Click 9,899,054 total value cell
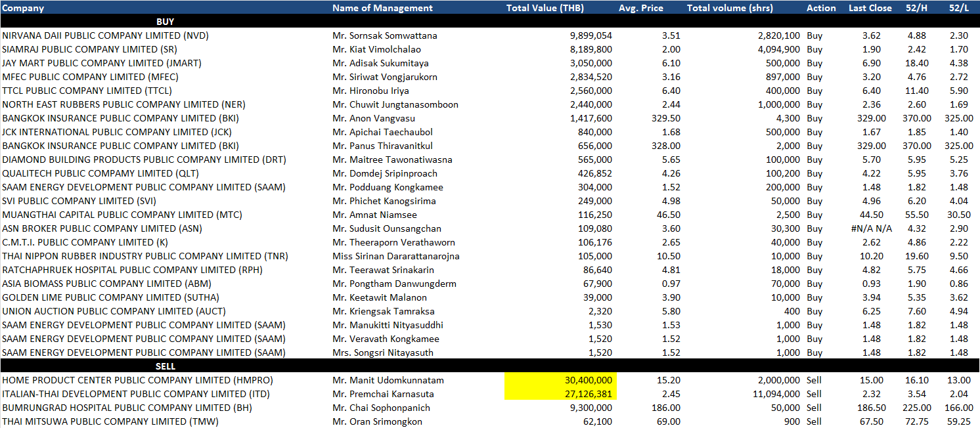This screenshot has width=980, height=428. coord(591,35)
